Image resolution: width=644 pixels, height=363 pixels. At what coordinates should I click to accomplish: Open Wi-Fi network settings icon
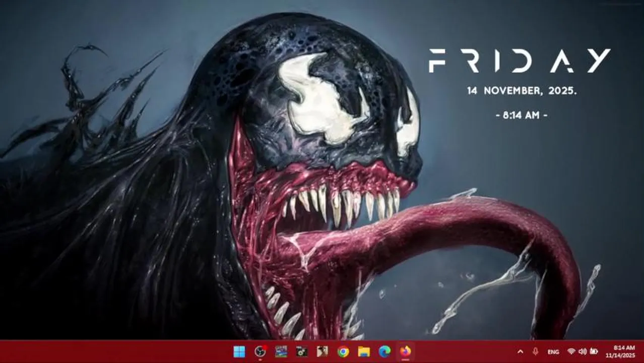(x=571, y=351)
